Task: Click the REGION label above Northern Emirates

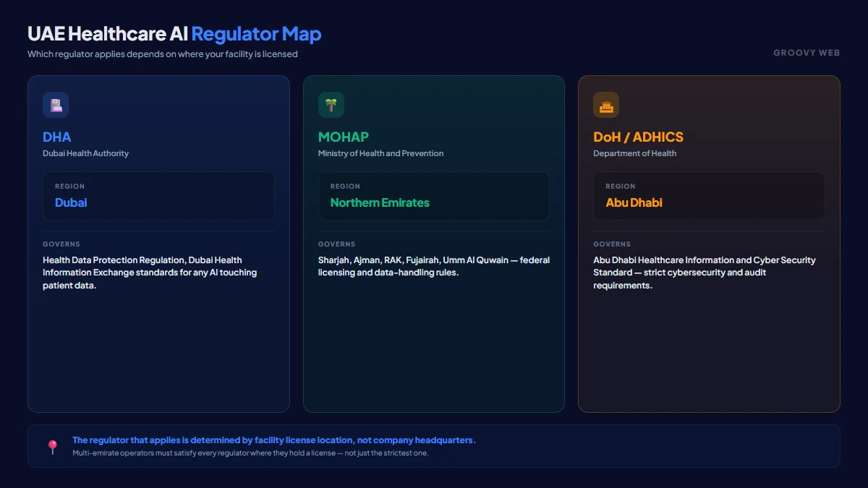Action: pyautogui.click(x=345, y=187)
